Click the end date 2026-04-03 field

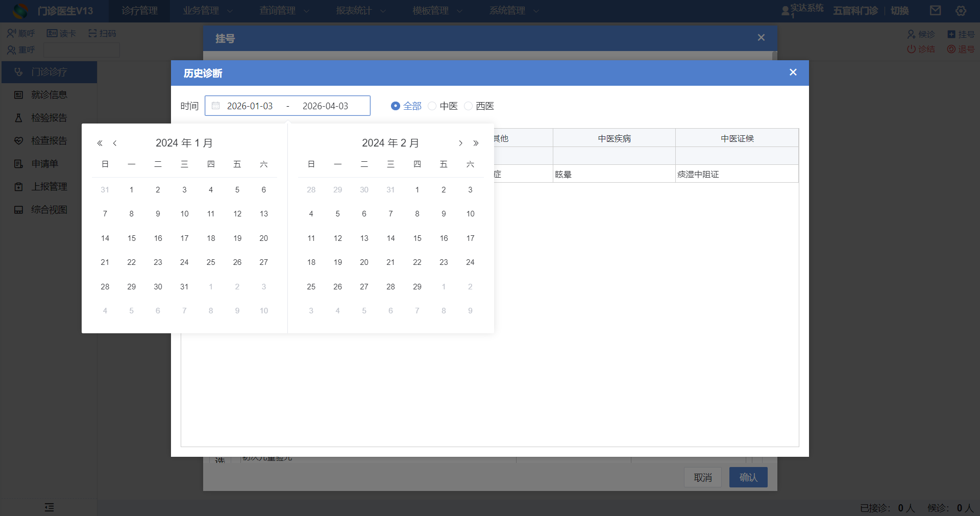(x=325, y=106)
